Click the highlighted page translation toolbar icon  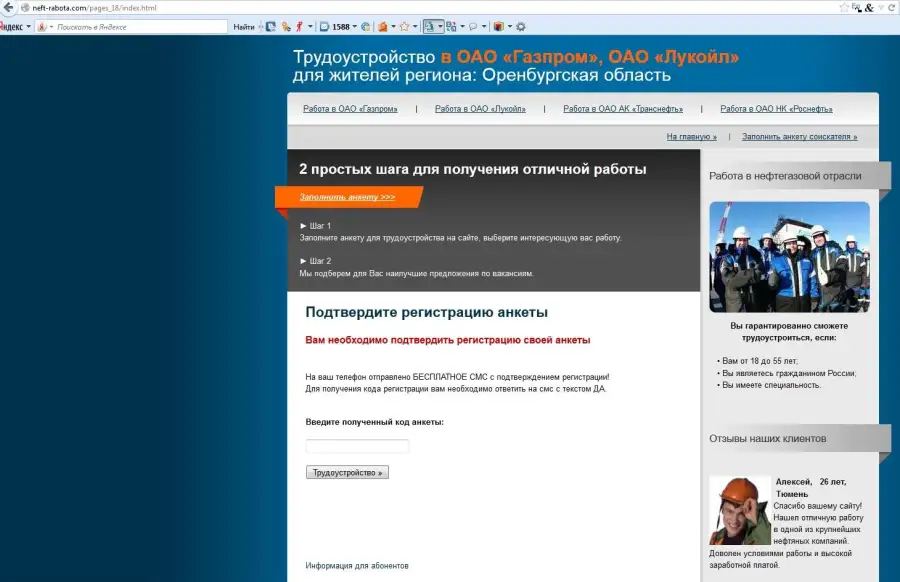tap(429, 27)
